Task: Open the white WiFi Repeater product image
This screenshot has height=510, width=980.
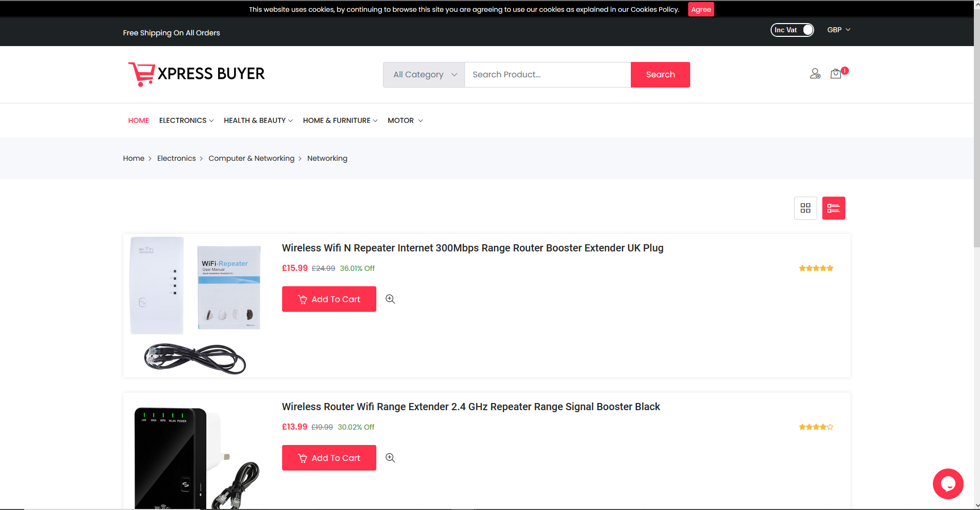Action: [x=195, y=305]
